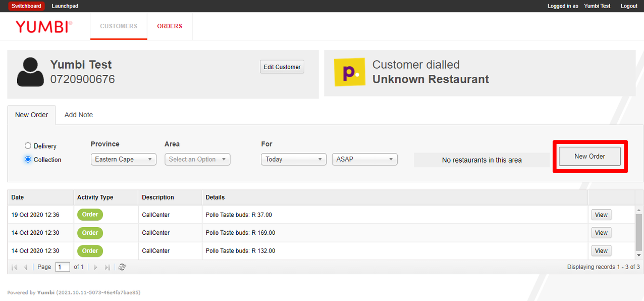Open the Today date dropdown
Viewport: 644px width, 301px height.
(294, 159)
